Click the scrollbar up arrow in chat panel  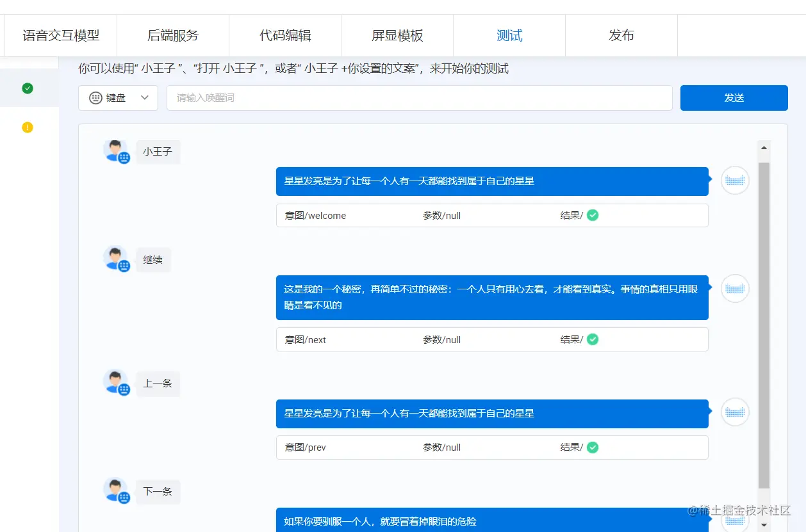[764, 147]
